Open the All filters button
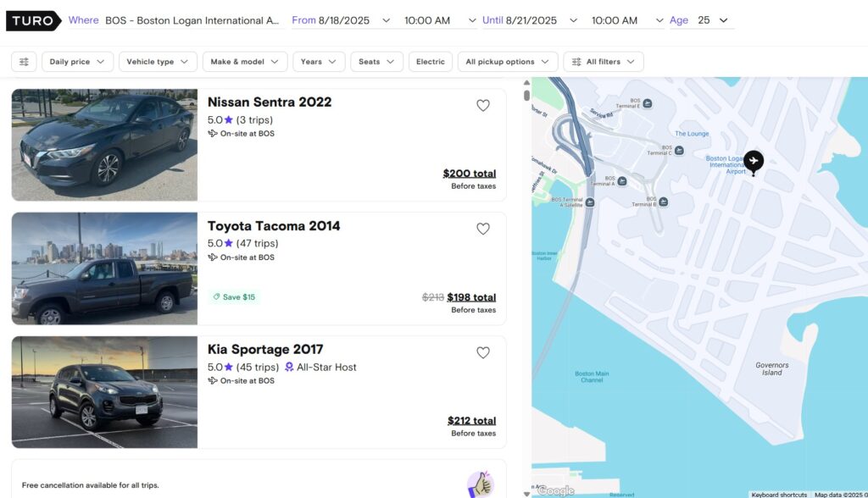 click(603, 62)
